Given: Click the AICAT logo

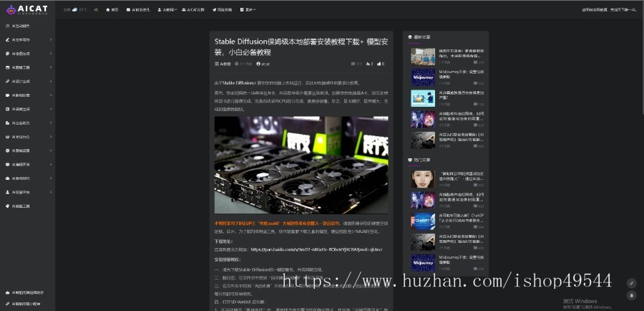Looking at the screenshot, I should [27, 9].
